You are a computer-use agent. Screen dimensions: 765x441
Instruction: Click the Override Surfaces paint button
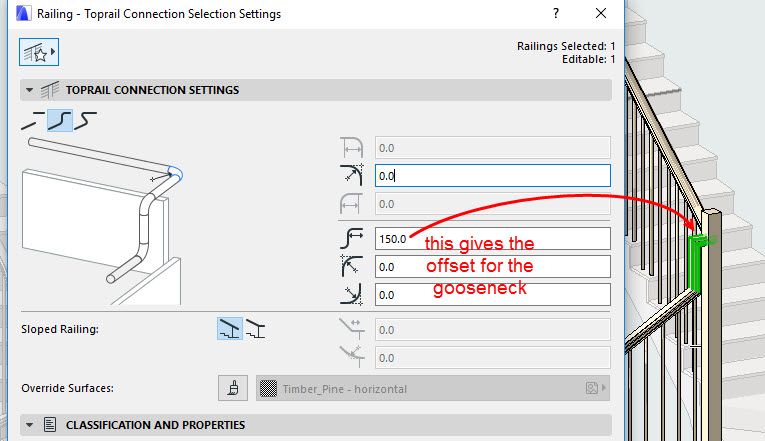pyautogui.click(x=232, y=387)
